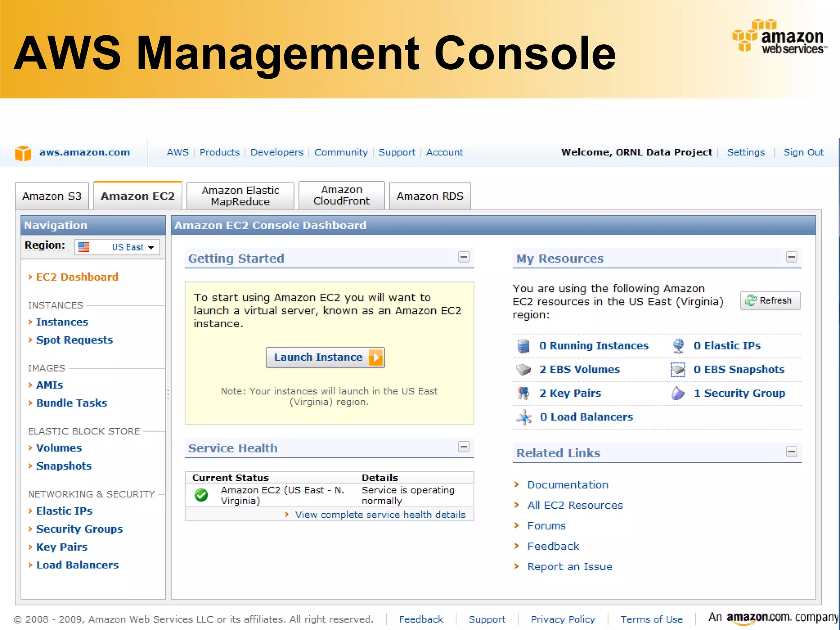Open AMIs in navigation

(50, 385)
